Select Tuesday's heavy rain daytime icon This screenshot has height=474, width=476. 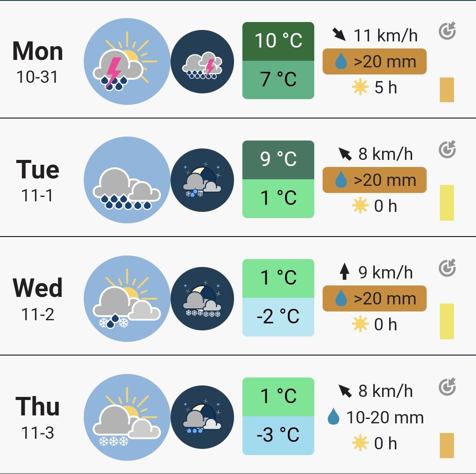point(127,180)
